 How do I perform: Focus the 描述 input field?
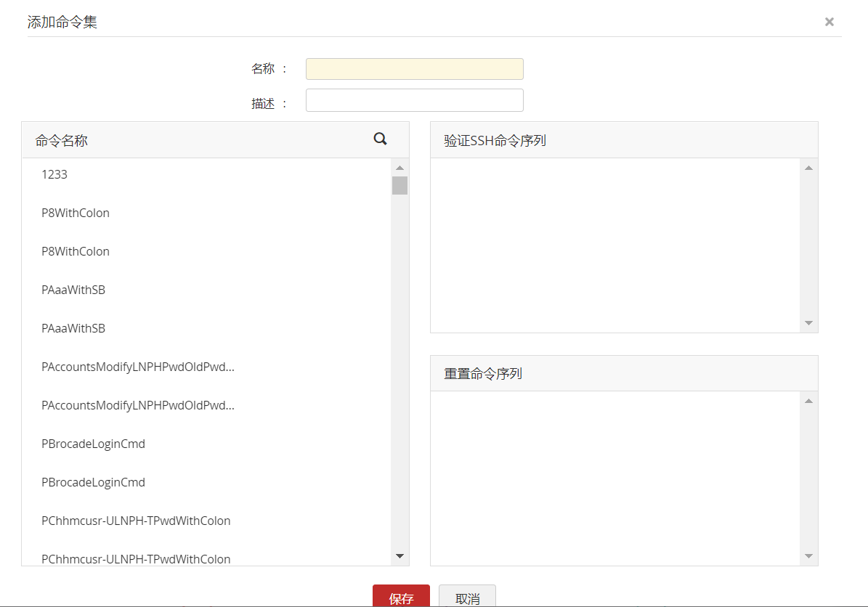pyautogui.click(x=414, y=100)
